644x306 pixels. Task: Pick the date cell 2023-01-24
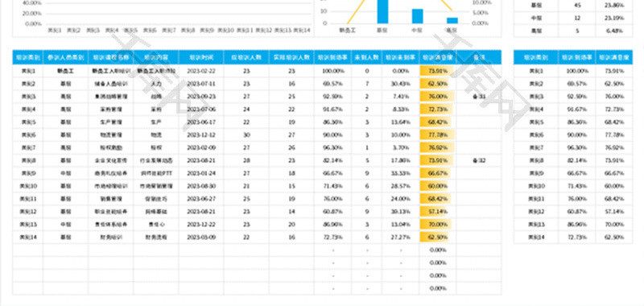(x=200, y=173)
